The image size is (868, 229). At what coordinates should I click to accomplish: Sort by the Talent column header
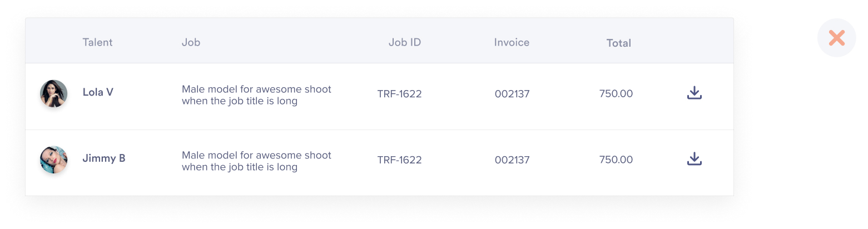[x=97, y=42]
